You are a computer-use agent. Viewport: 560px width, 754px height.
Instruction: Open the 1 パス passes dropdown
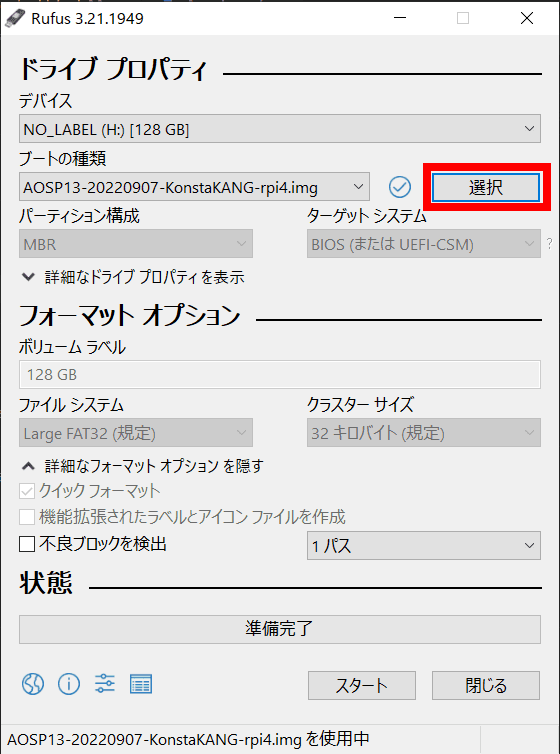tap(424, 545)
